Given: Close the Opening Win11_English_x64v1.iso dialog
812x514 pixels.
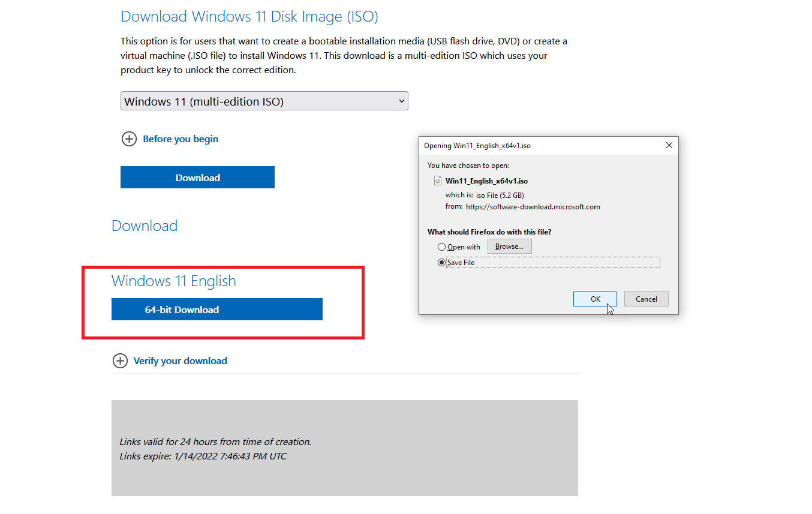Looking at the screenshot, I should point(669,145).
